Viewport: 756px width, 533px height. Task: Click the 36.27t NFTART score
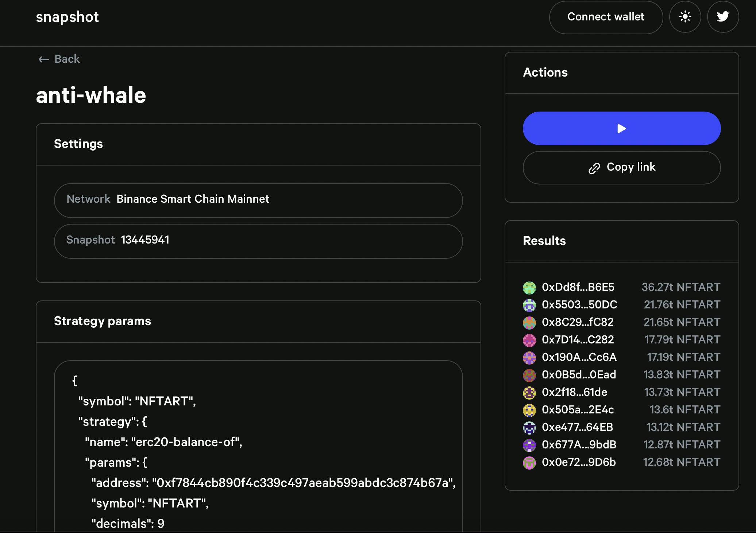click(x=681, y=287)
